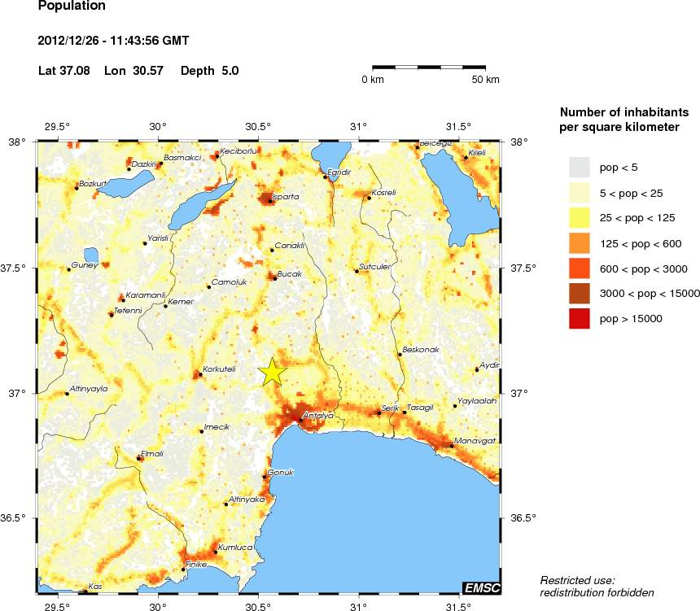Click the '3000 < pop < 15000' brown swatch
This screenshot has height=611, width=700.
coord(579,294)
